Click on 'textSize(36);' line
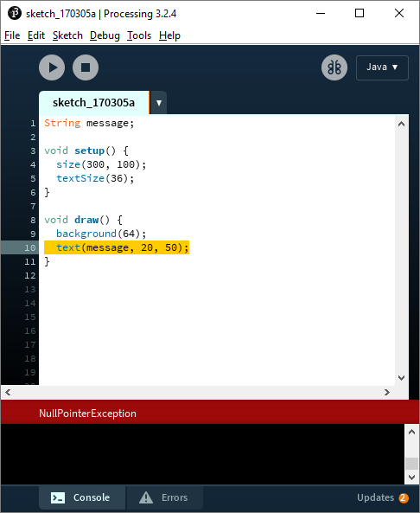 coord(95,178)
